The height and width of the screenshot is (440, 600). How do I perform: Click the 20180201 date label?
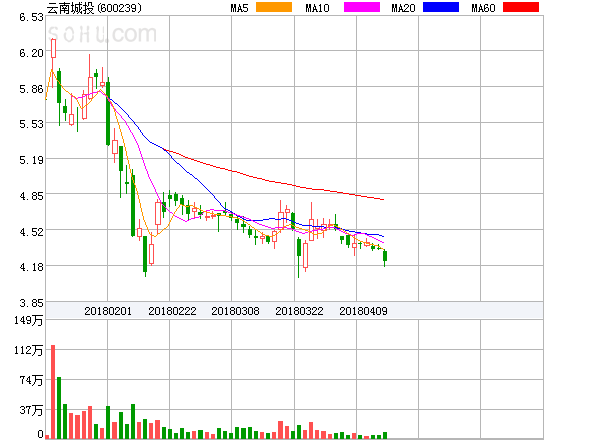[x=108, y=311]
